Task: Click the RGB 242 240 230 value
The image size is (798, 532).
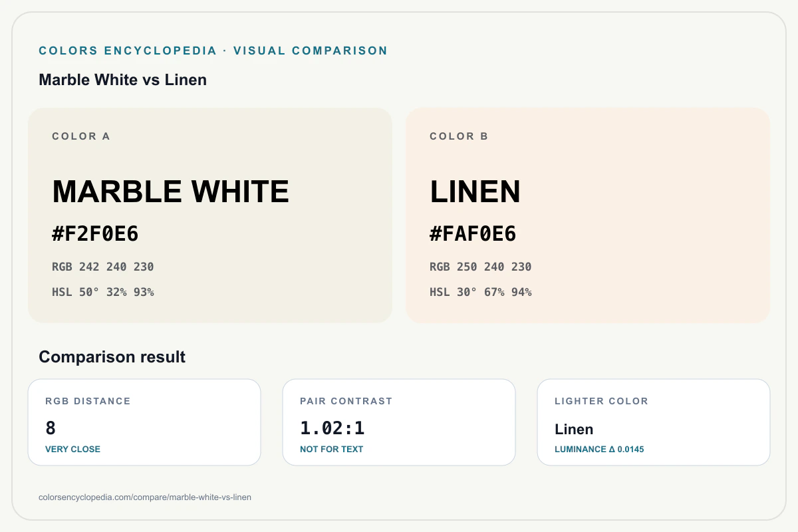Action: click(103, 267)
